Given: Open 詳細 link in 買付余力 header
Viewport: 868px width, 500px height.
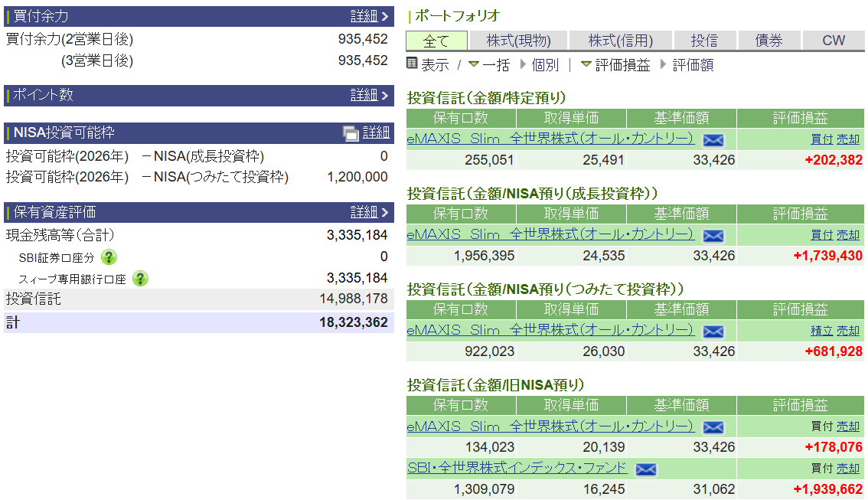Looking at the screenshot, I should (370, 16).
